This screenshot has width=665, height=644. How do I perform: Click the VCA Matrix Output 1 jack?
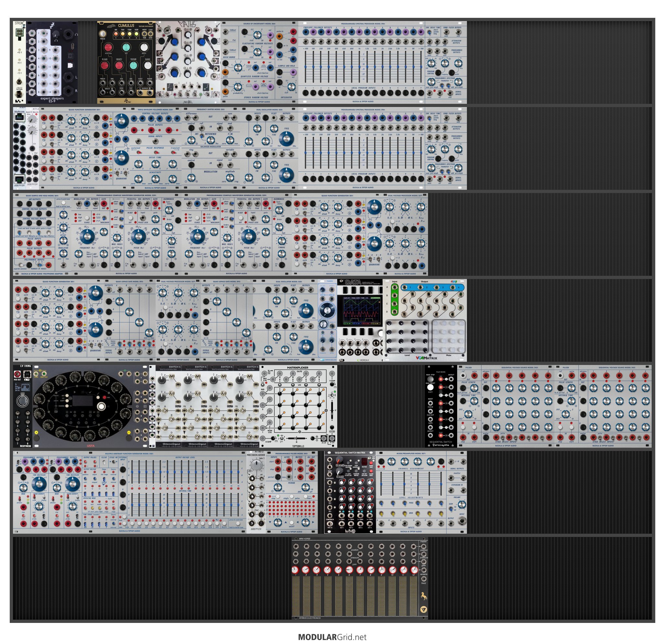pos(404,287)
